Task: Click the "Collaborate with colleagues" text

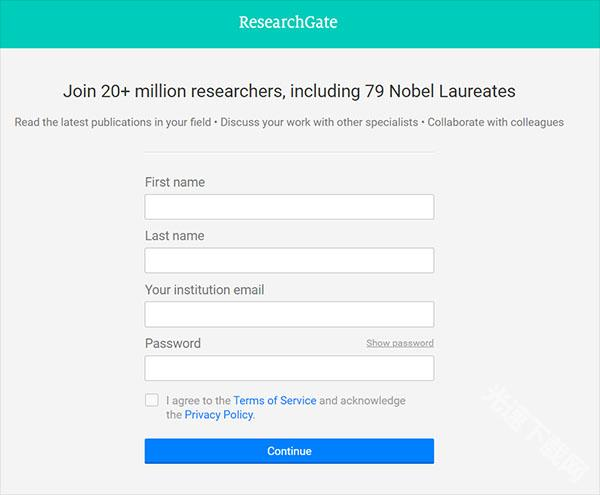Action: pos(497,122)
